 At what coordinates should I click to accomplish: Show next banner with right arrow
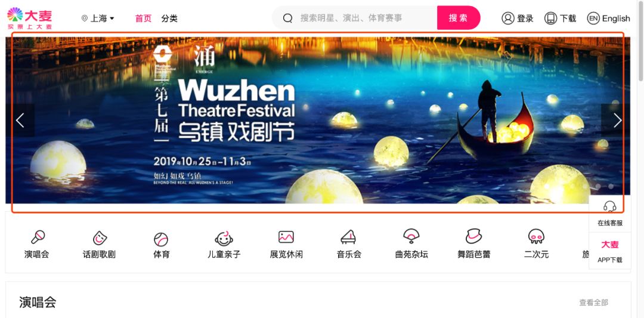click(x=617, y=120)
